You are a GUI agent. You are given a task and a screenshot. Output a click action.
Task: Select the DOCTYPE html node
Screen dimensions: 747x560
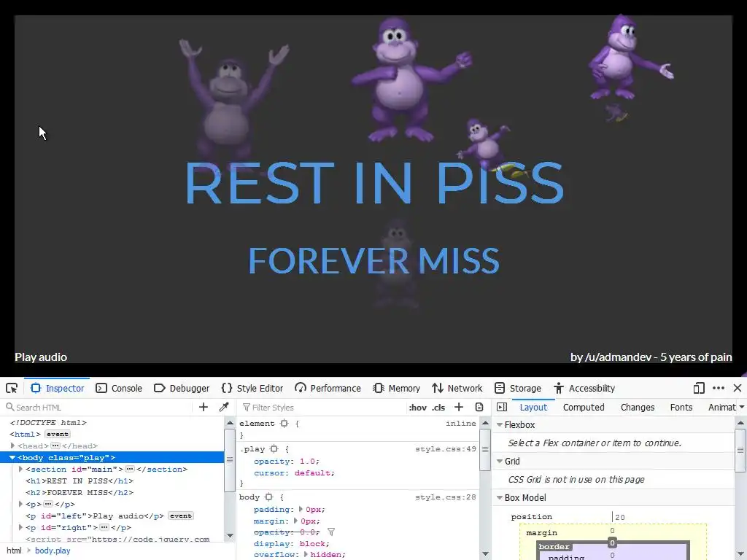(48, 422)
